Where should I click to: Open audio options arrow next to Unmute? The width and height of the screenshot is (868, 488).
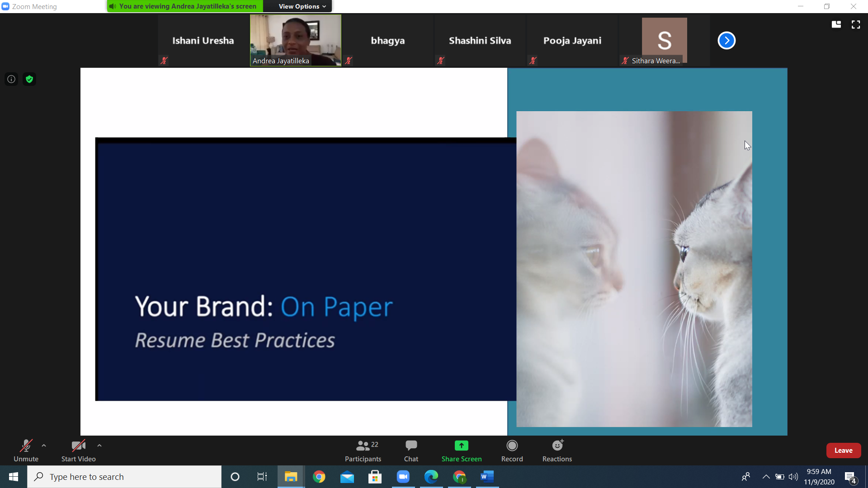[x=44, y=446]
